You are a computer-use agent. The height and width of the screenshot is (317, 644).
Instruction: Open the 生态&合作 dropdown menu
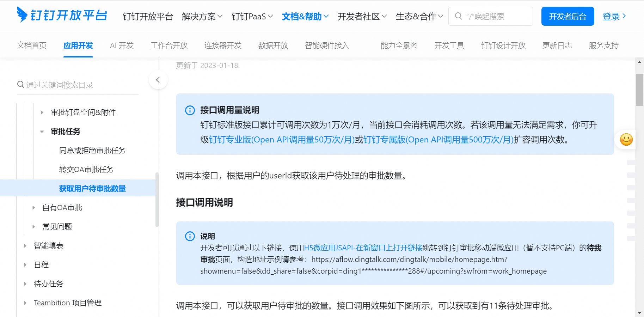tap(419, 17)
